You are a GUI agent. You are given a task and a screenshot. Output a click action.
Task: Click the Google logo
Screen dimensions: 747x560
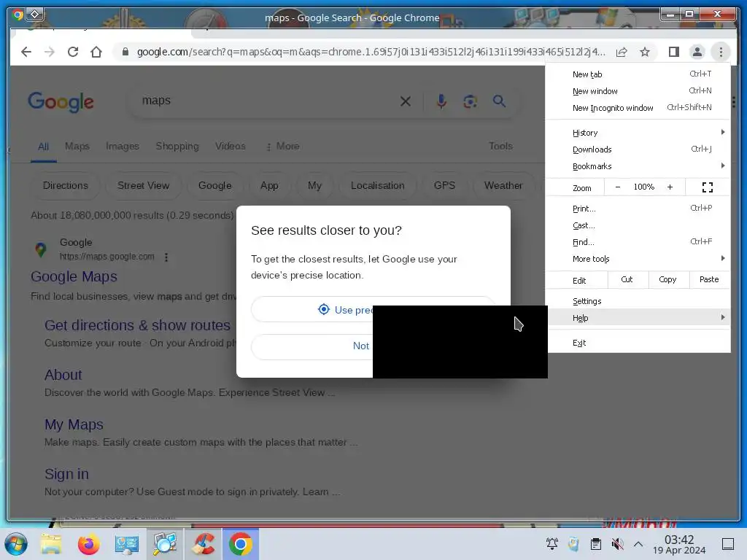61,101
